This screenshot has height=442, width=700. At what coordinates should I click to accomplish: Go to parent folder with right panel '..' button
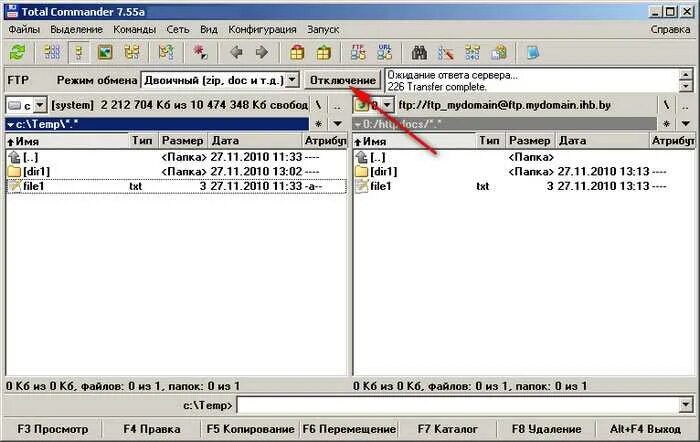point(685,105)
